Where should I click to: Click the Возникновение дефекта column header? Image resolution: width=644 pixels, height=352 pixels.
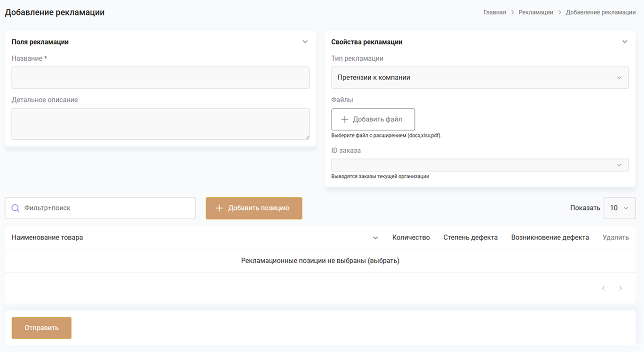(x=550, y=238)
